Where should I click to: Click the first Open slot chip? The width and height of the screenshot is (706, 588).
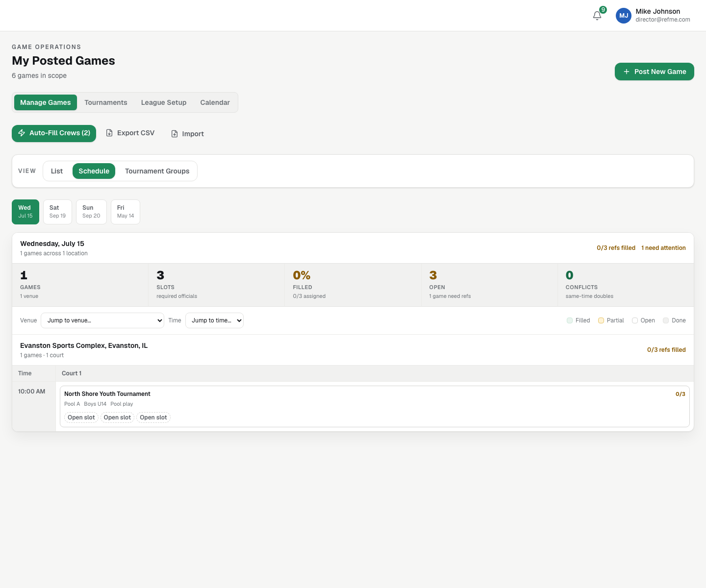coord(81,417)
